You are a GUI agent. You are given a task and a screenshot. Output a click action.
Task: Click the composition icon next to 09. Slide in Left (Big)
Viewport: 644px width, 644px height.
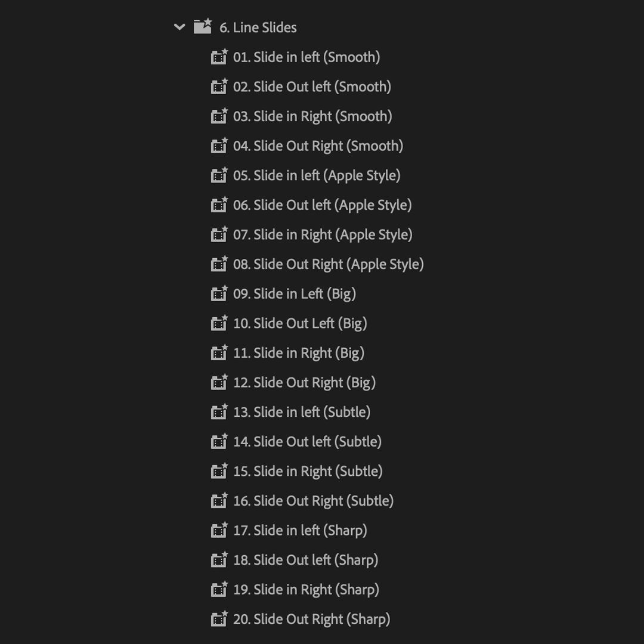219,293
